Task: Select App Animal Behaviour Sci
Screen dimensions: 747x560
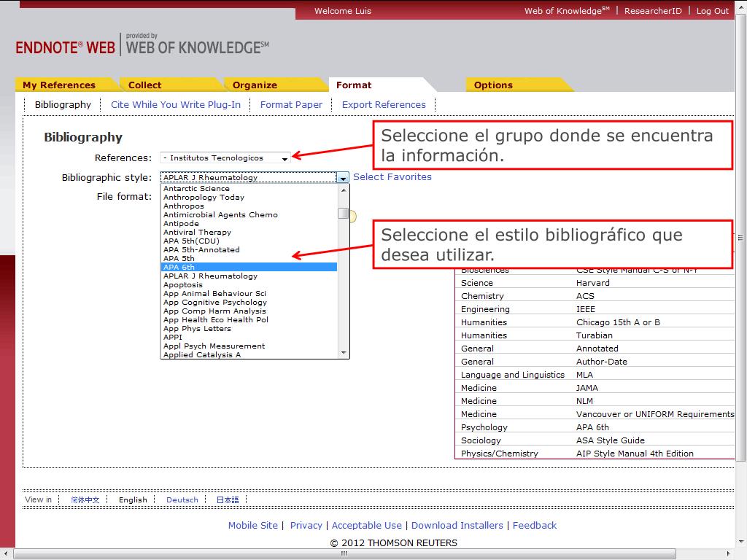Action: click(249, 293)
